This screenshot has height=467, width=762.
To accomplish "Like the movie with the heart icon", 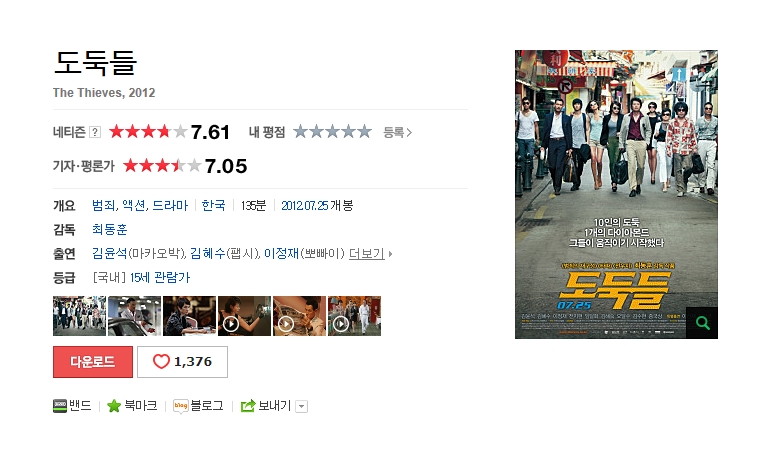I will click(x=161, y=362).
